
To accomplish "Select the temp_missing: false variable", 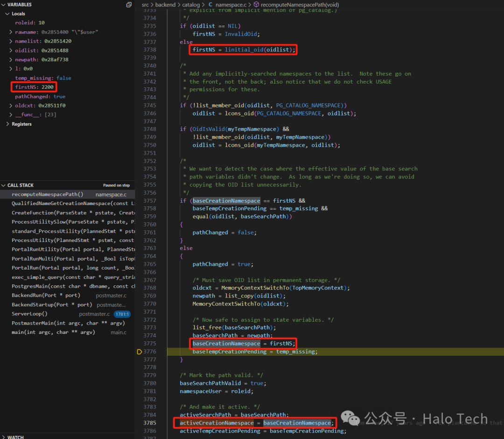I will tap(43, 78).
